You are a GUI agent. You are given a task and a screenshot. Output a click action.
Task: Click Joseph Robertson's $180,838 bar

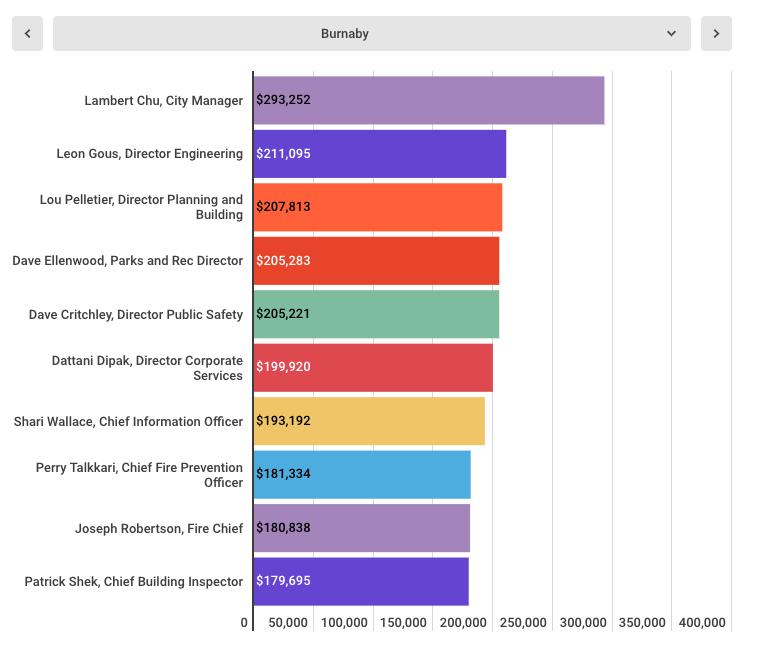361,528
